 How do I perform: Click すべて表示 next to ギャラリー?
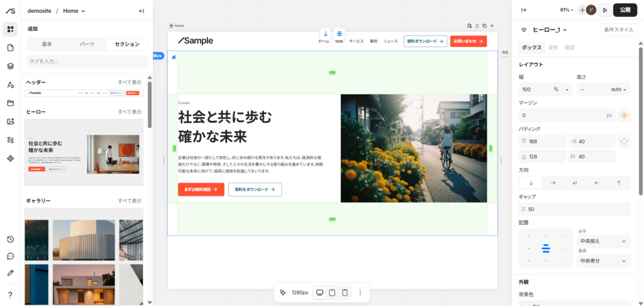tap(130, 201)
